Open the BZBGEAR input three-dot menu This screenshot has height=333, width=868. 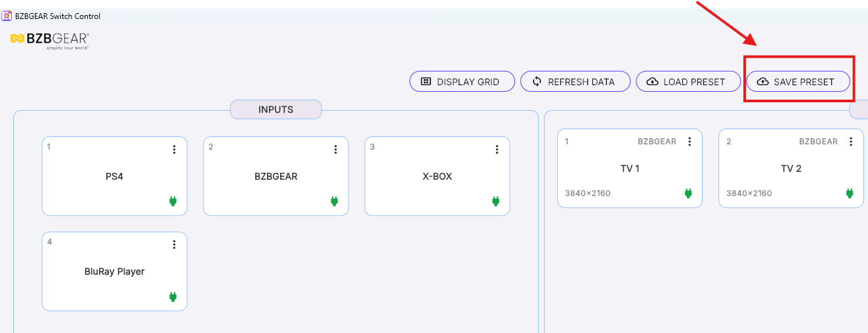pyautogui.click(x=335, y=149)
